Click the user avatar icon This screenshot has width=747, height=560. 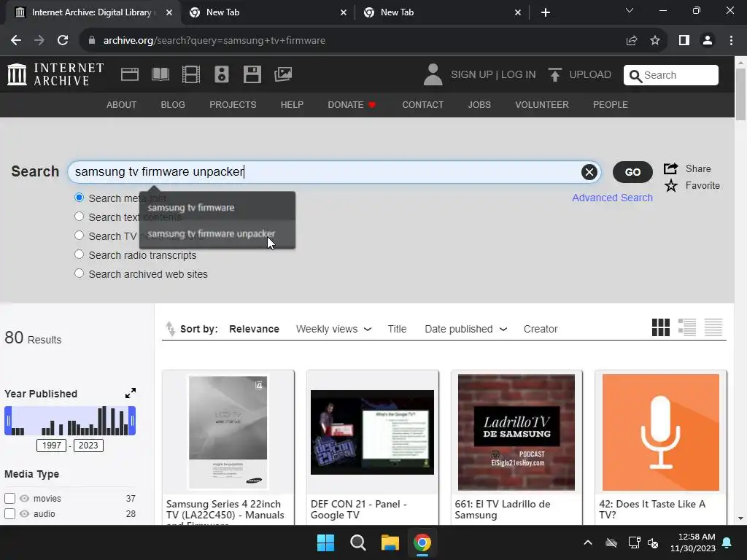click(x=433, y=75)
